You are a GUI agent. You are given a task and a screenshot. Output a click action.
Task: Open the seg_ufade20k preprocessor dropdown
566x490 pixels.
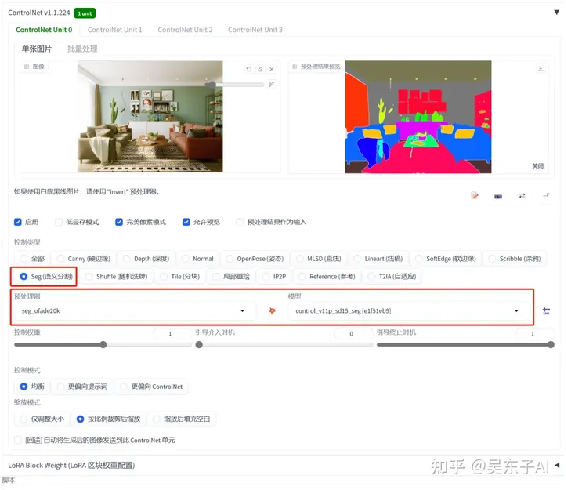point(134,311)
